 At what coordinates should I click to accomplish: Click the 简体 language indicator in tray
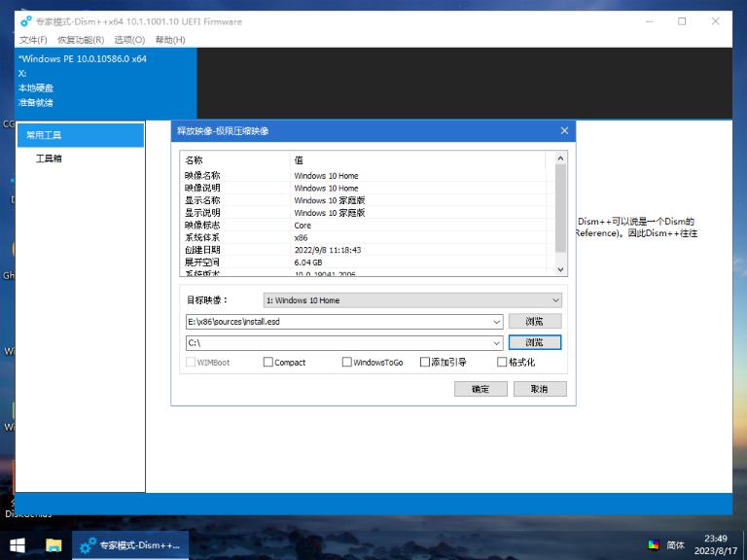click(x=676, y=544)
